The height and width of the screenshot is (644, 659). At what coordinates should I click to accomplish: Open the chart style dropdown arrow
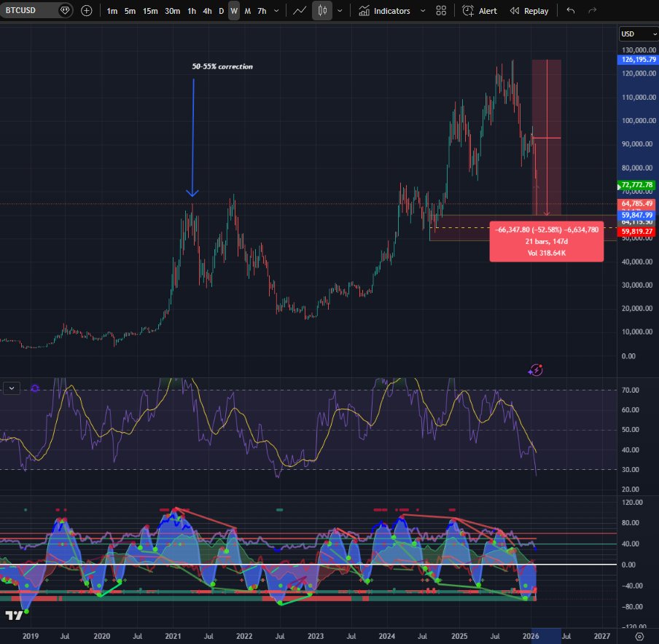point(340,10)
